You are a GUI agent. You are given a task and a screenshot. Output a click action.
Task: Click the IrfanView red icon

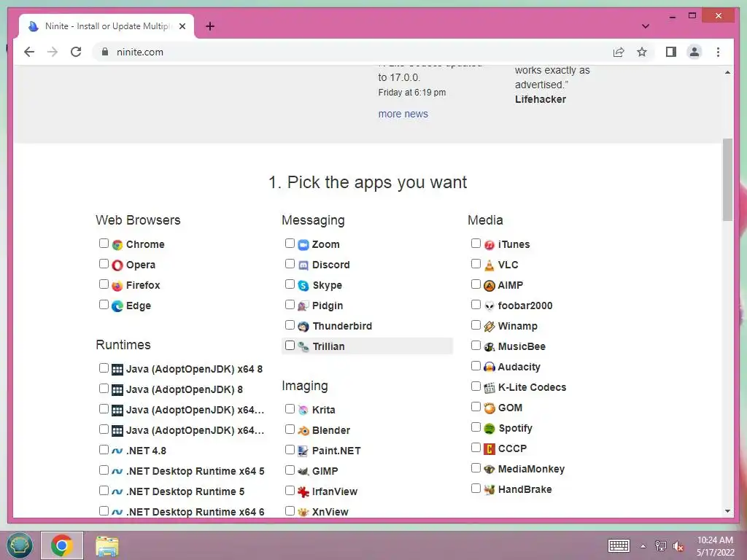click(x=303, y=492)
